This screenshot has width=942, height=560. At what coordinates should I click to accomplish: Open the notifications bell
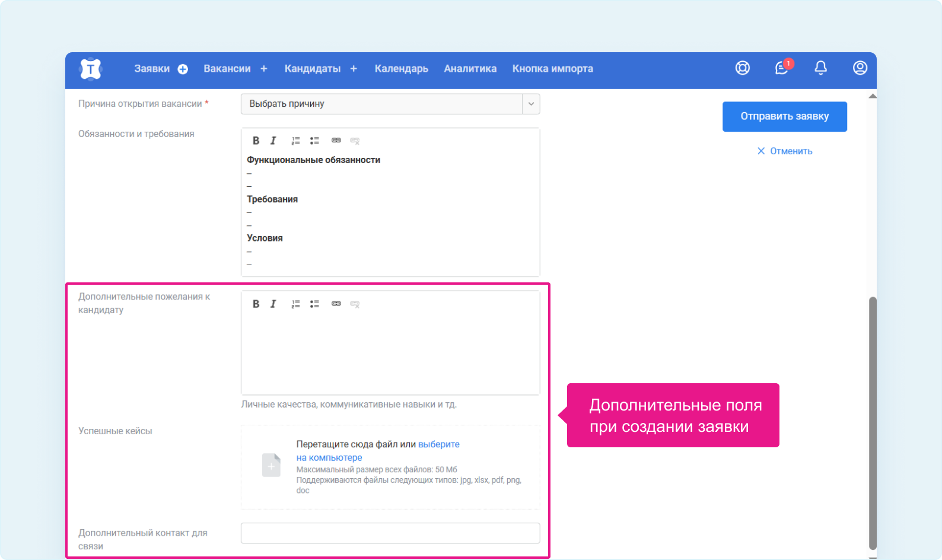[x=820, y=68]
